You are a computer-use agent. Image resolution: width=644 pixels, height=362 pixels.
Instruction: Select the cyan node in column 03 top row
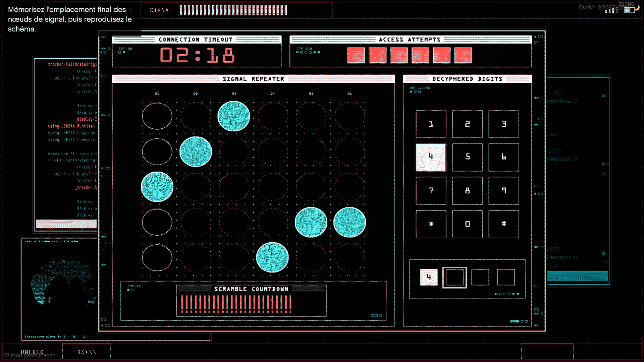pos(234,116)
